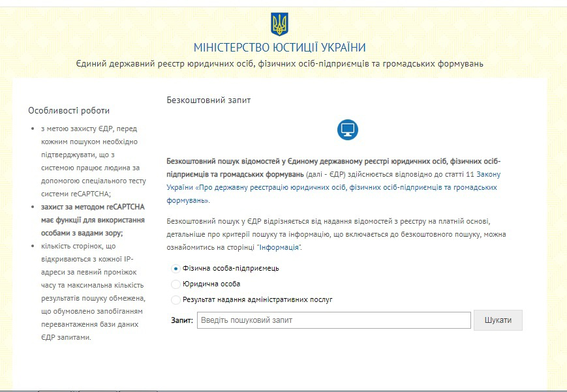Click the blue monitor icon
Image resolution: width=567 pixels, height=392 pixels.
pyautogui.click(x=348, y=129)
